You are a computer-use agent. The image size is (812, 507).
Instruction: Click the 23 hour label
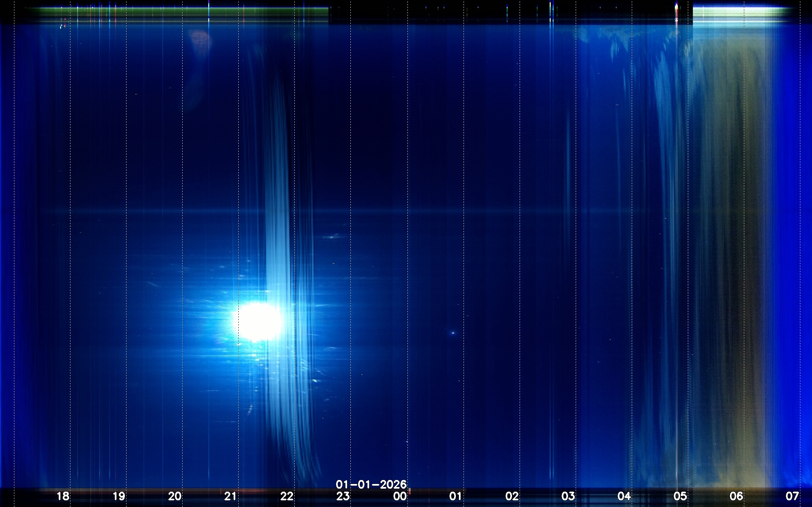point(343,496)
